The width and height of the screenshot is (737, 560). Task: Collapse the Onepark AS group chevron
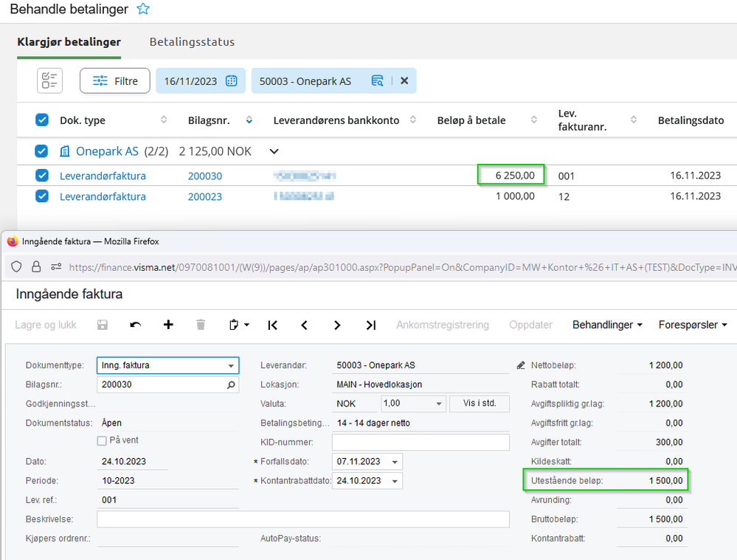coord(274,151)
